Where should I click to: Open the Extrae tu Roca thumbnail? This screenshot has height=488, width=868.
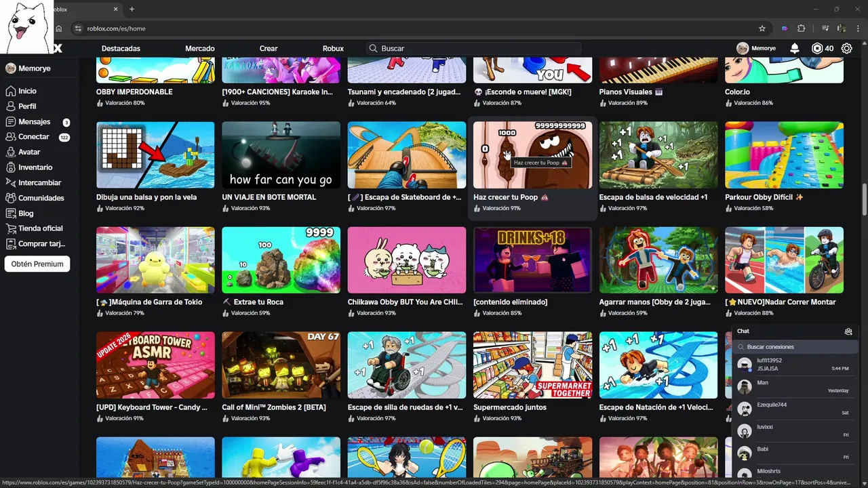tap(281, 260)
